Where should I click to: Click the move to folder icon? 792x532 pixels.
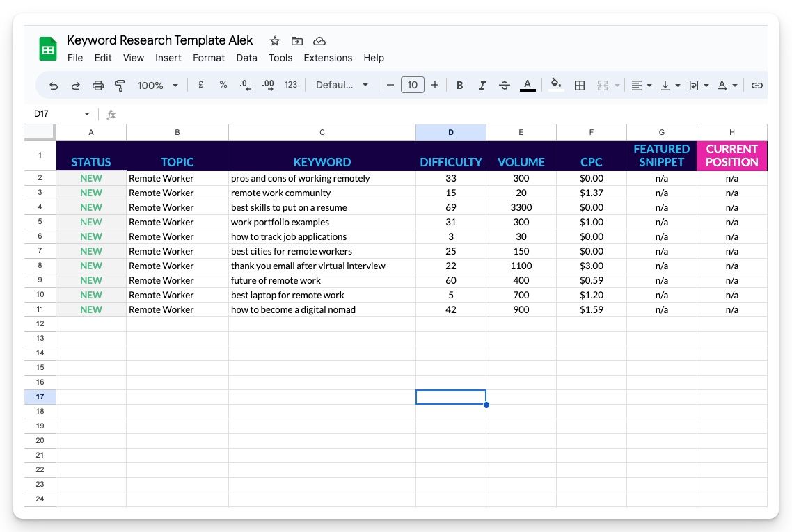[297, 41]
